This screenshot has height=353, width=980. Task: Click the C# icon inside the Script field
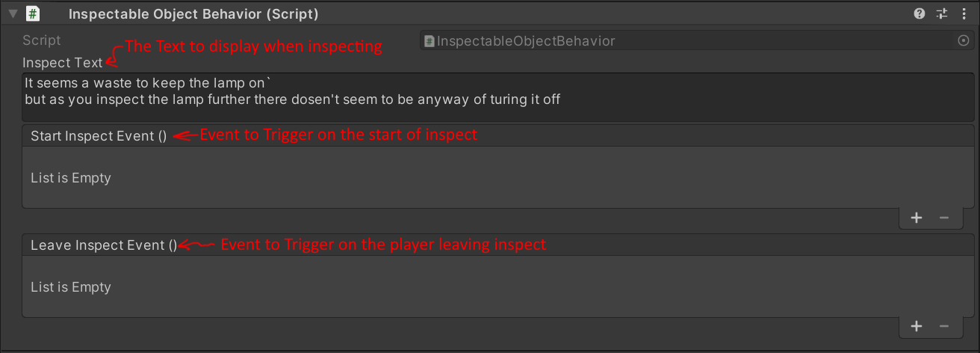click(429, 41)
